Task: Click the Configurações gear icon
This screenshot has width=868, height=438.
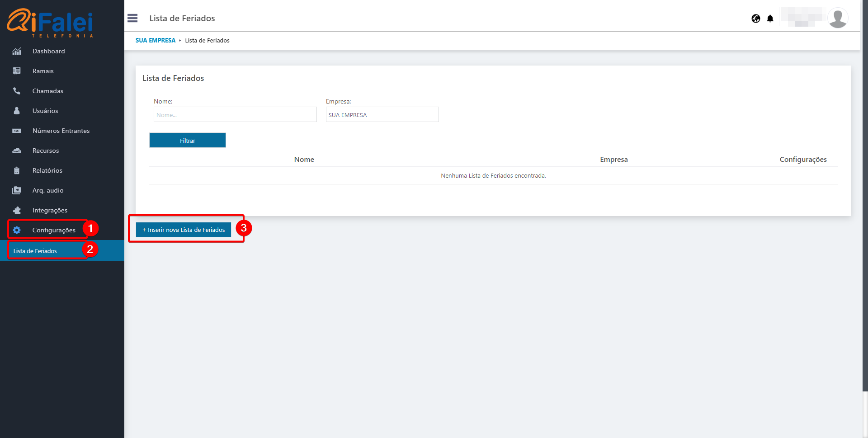Action: pyautogui.click(x=17, y=230)
